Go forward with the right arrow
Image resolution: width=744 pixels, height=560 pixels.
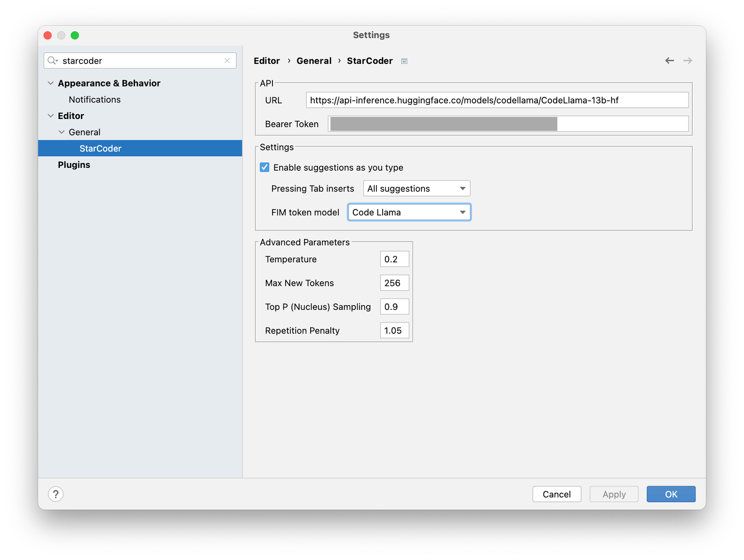point(688,61)
